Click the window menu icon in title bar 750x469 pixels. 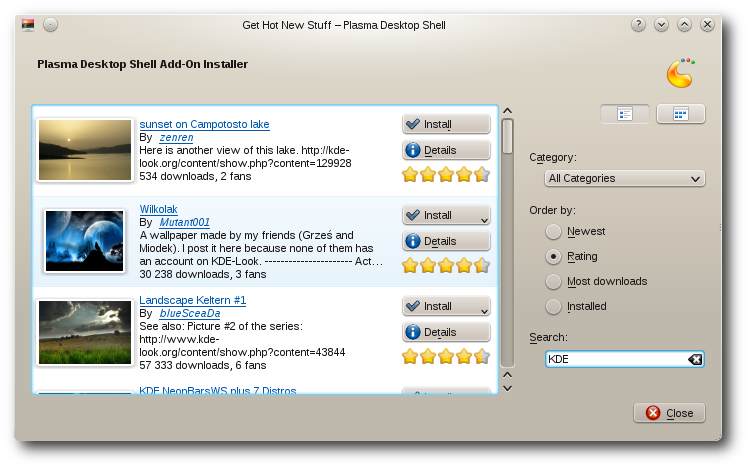pyautogui.click(x=27, y=24)
